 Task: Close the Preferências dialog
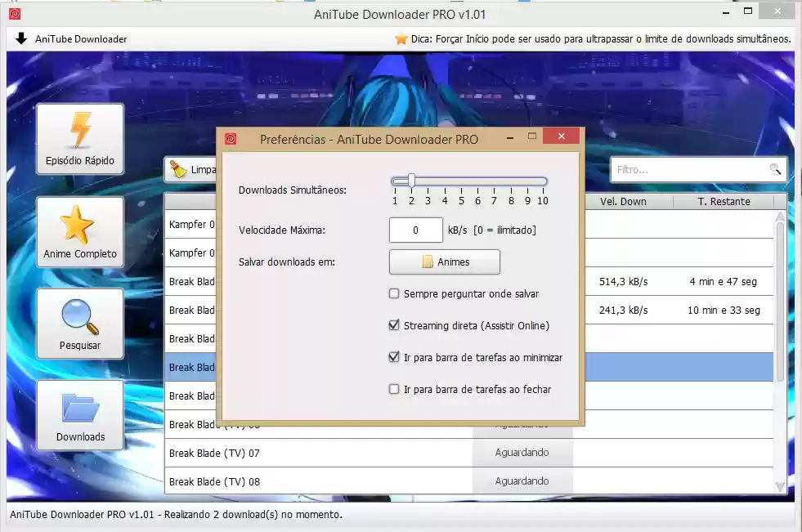[x=561, y=136]
